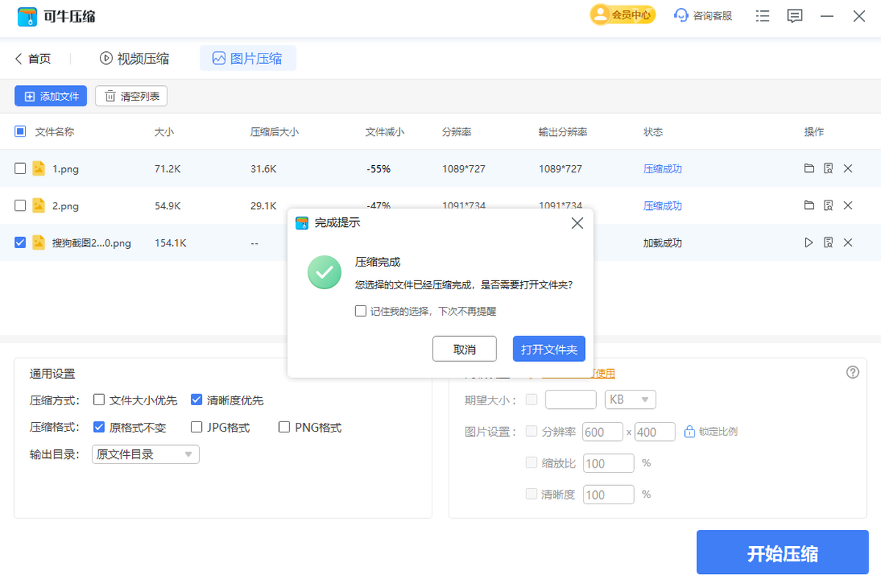Preview file details for 1.png row
The height and width of the screenshot is (588, 881).
(x=828, y=169)
